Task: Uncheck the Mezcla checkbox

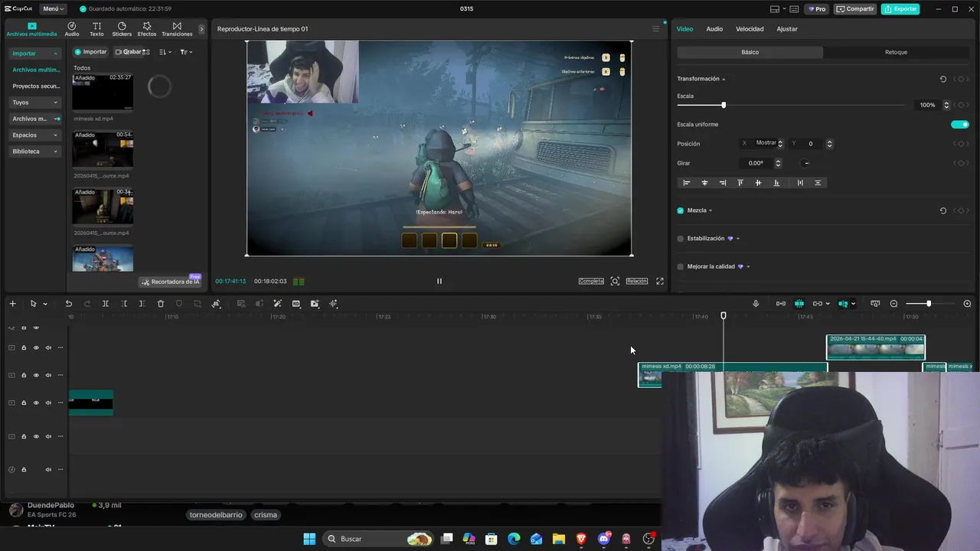Action: [680, 210]
